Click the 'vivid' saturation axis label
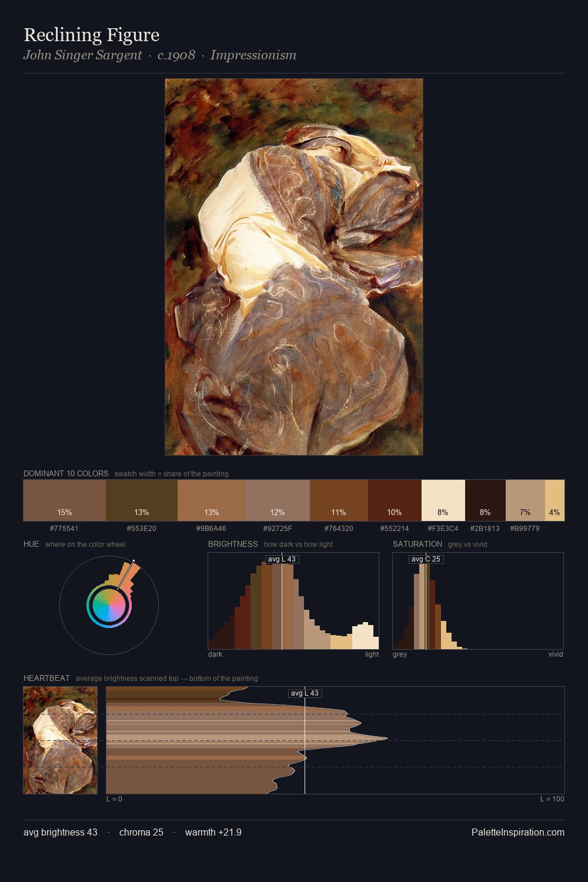Viewport: 588px width, 882px height. pyautogui.click(x=556, y=654)
